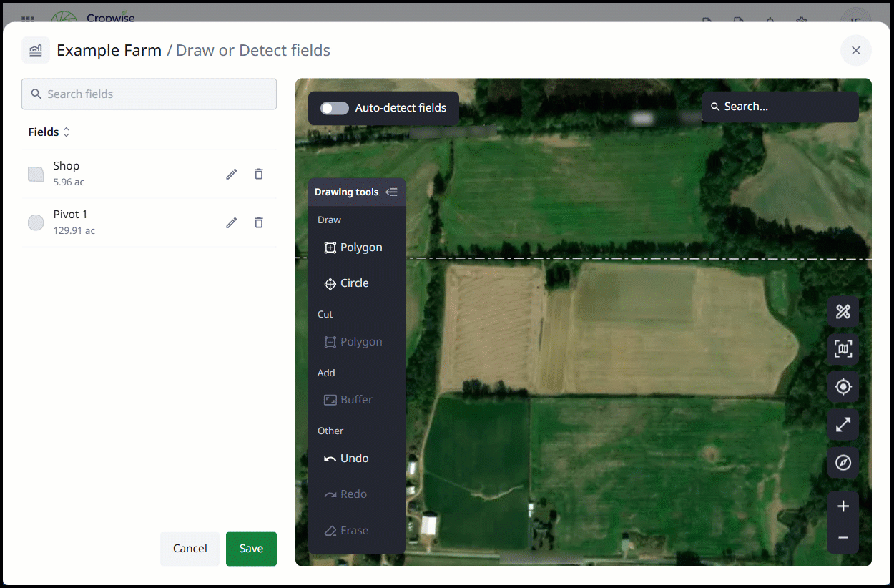Click the fit-to-fields map icon
This screenshot has width=894, height=588.
(x=843, y=349)
